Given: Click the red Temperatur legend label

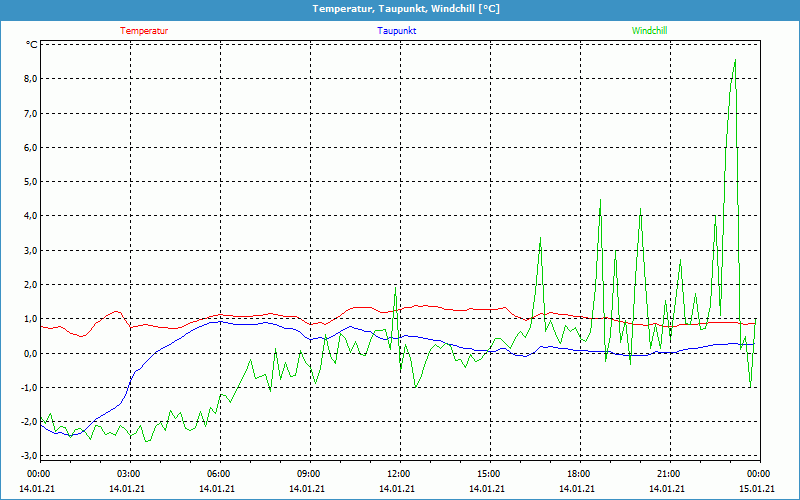Looking at the screenshot, I should (x=144, y=31).
